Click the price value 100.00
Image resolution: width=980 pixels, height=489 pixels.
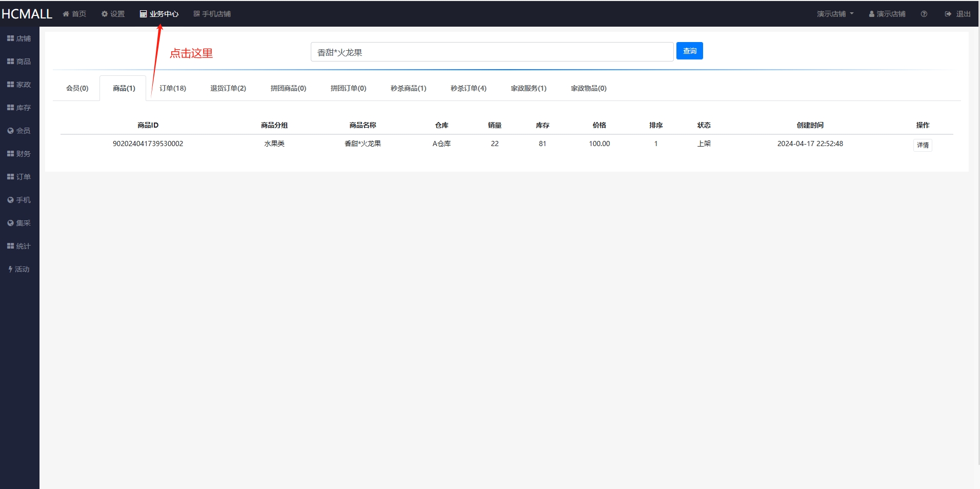(599, 144)
